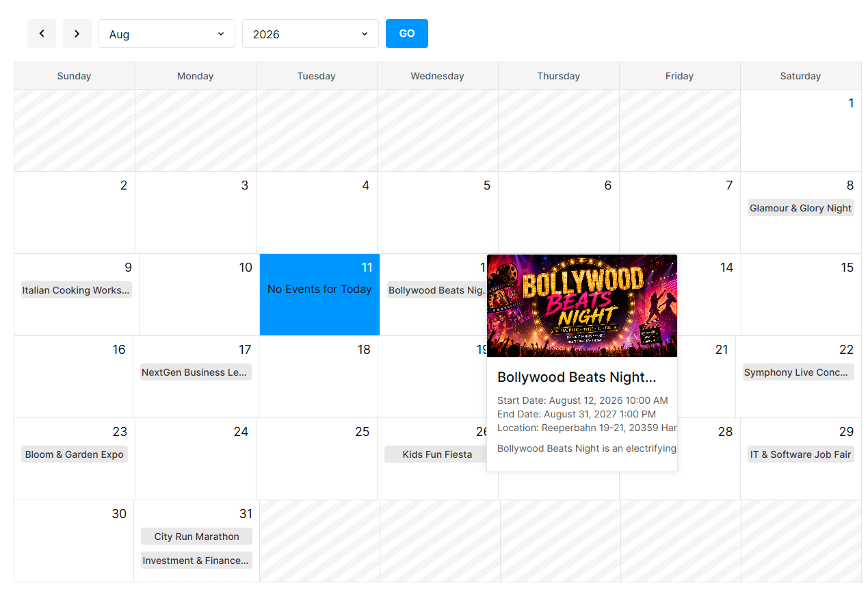The height and width of the screenshot is (594, 868).
Task: Click popup description about electrifying night
Action: (587, 448)
